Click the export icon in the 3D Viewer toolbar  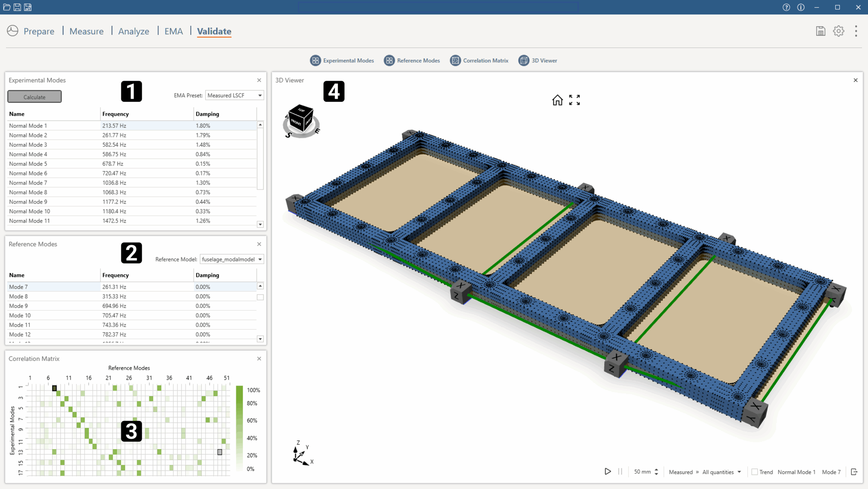[854, 471]
